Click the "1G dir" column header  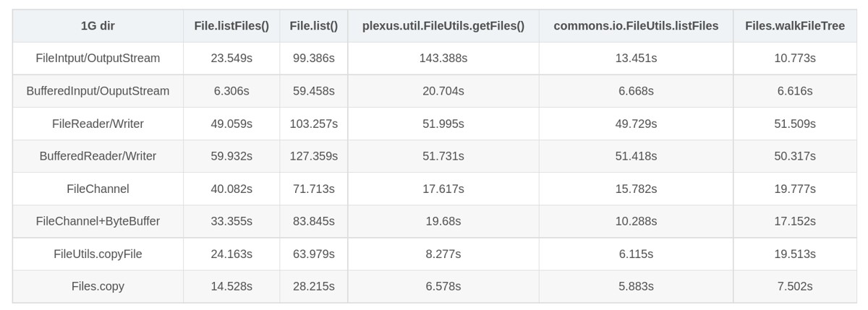pos(98,26)
